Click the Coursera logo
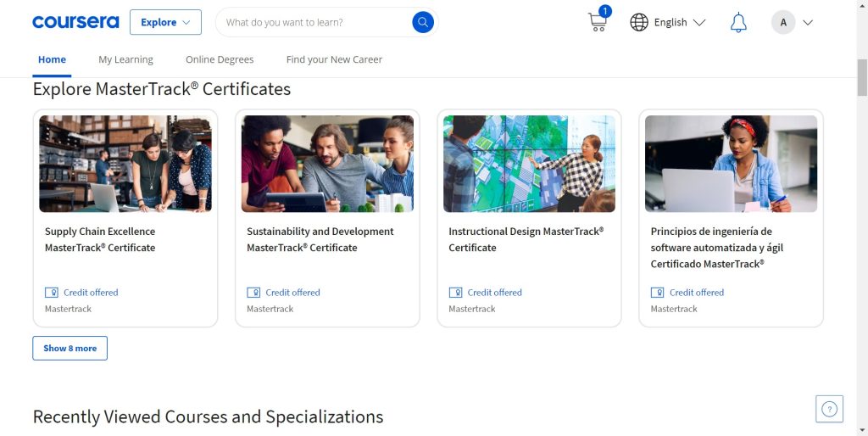The image size is (868, 436). [75, 22]
